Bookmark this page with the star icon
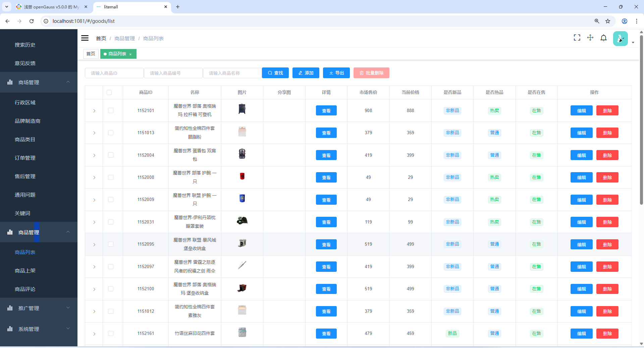 click(x=608, y=21)
